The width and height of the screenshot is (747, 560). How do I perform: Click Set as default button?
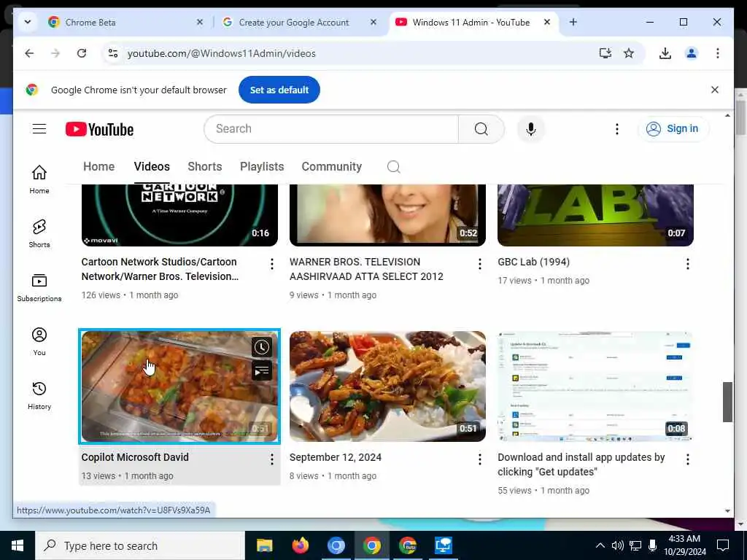click(279, 90)
